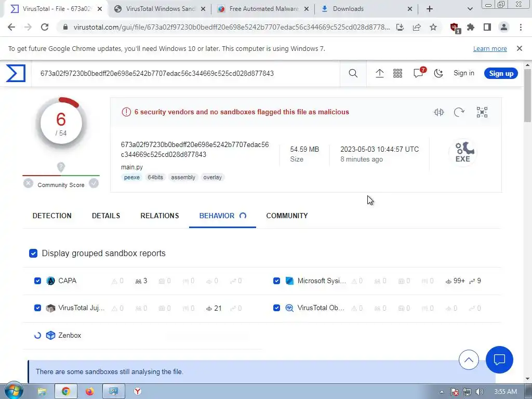Click the Zenbox cube icon

pos(50,335)
